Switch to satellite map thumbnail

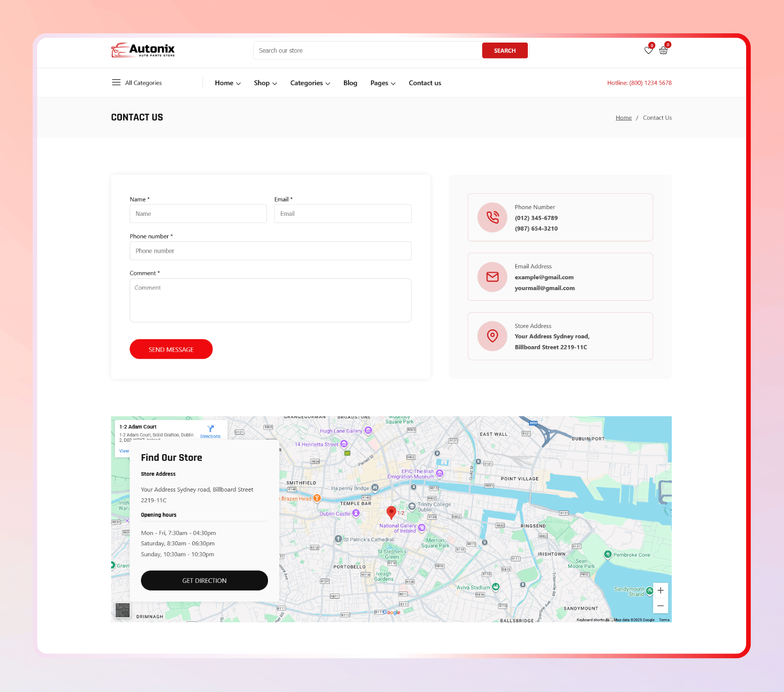(x=122, y=610)
